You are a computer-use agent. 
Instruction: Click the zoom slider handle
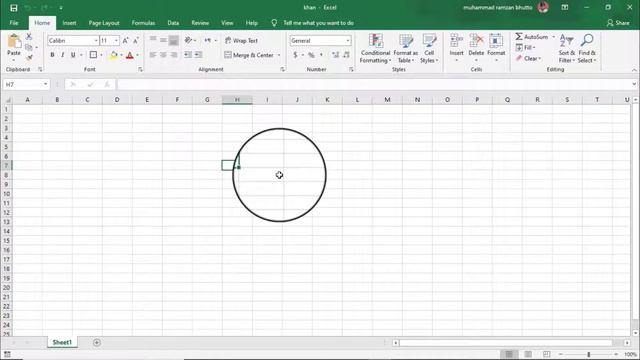(589, 354)
